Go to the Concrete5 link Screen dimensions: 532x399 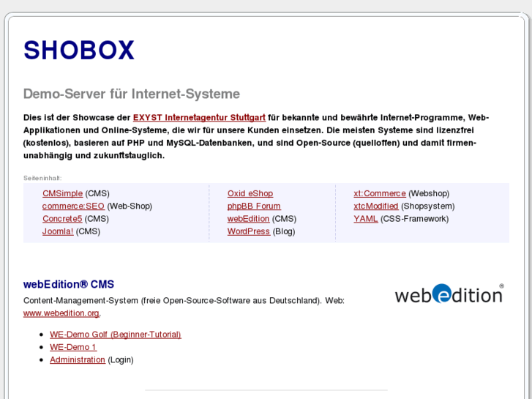tap(62, 218)
